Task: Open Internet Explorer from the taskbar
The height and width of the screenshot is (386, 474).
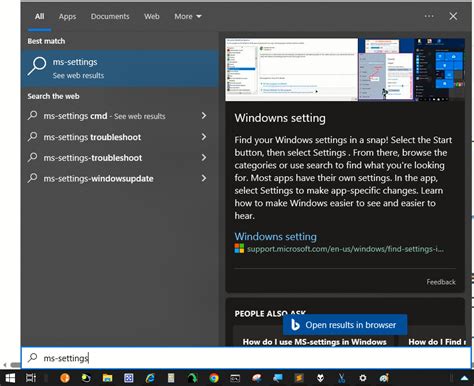Action: (x=150, y=378)
